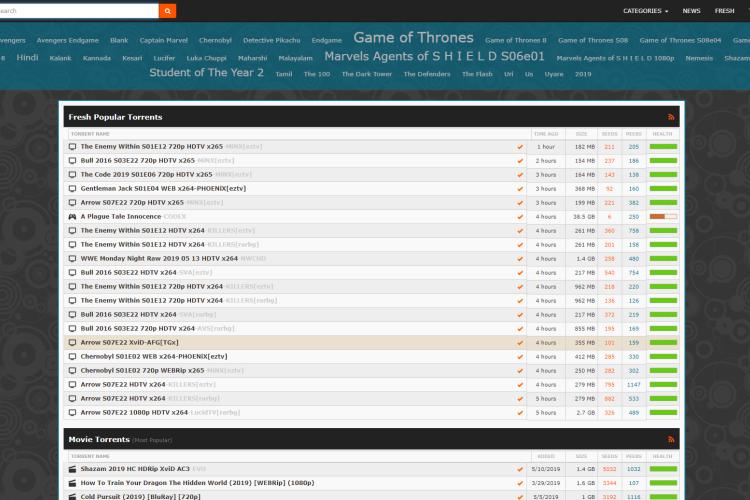The height and width of the screenshot is (500, 750).
Task: Click verified checkmark on Arrow S07E22 1080p row
Action: coord(520,412)
